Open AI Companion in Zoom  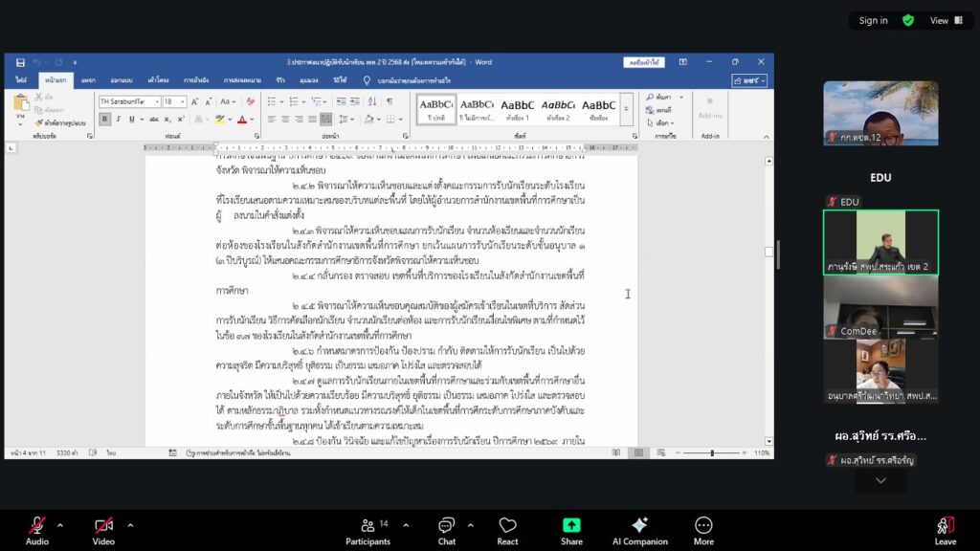point(639,531)
